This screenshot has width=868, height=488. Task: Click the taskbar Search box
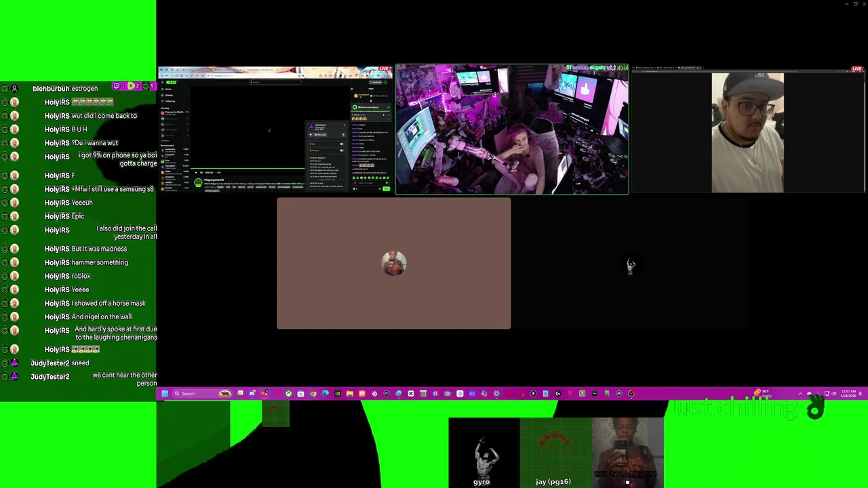(202, 393)
